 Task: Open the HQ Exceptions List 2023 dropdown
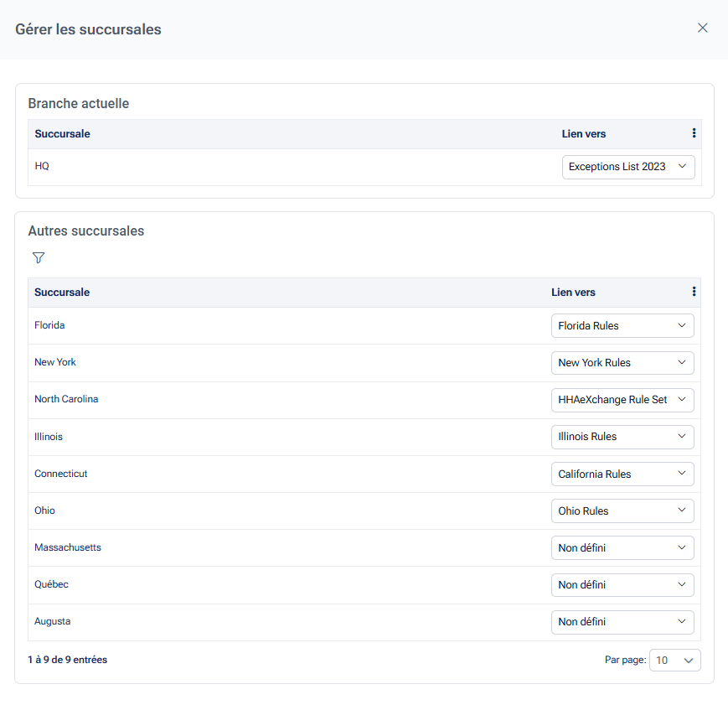pyautogui.click(x=627, y=167)
